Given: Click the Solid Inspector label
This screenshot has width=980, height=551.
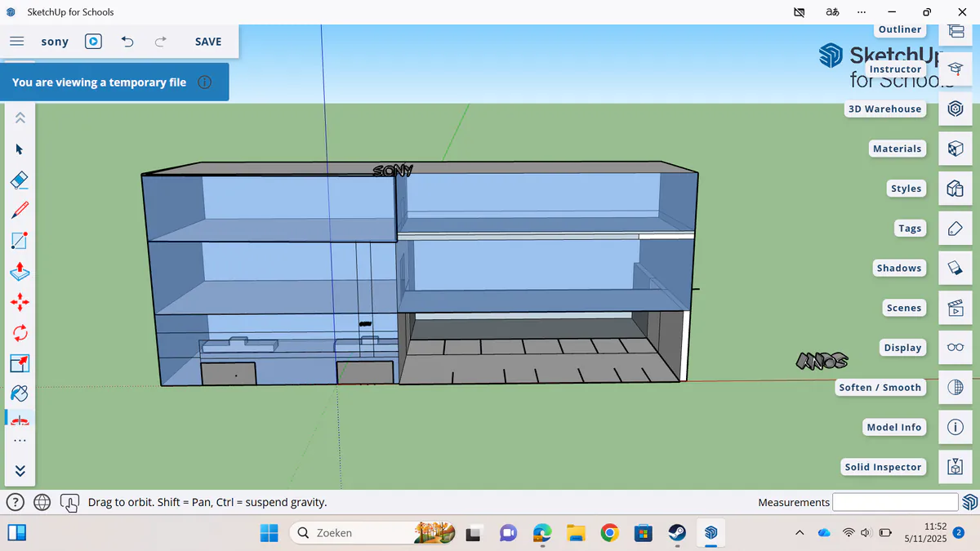Looking at the screenshot, I should (x=884, y=467).
